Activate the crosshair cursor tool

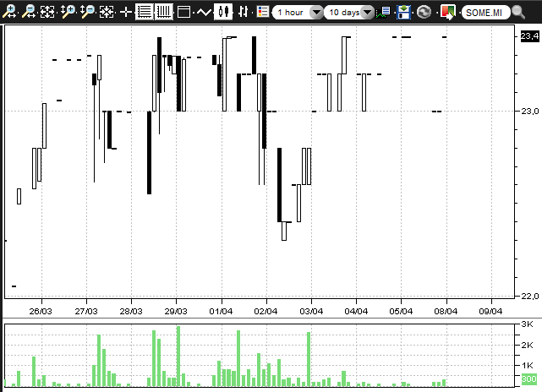pos(125,12)
